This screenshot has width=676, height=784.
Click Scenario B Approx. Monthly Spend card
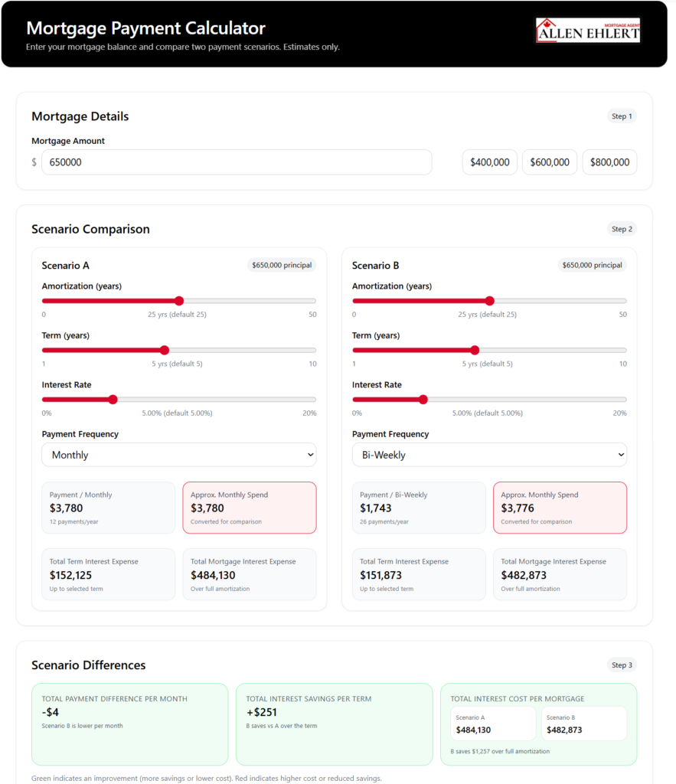(560, 508)
